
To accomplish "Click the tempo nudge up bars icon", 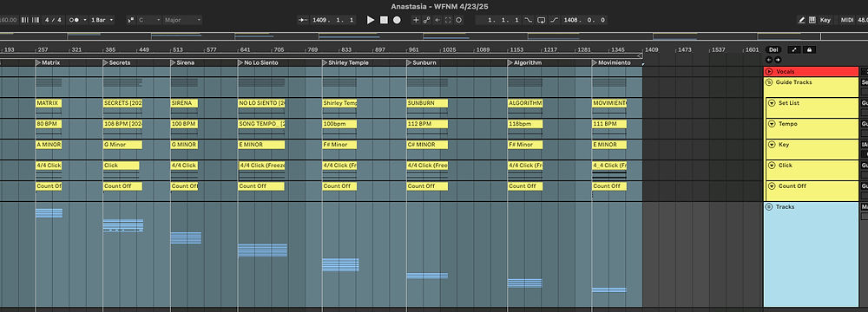I will tap(36, 20).
